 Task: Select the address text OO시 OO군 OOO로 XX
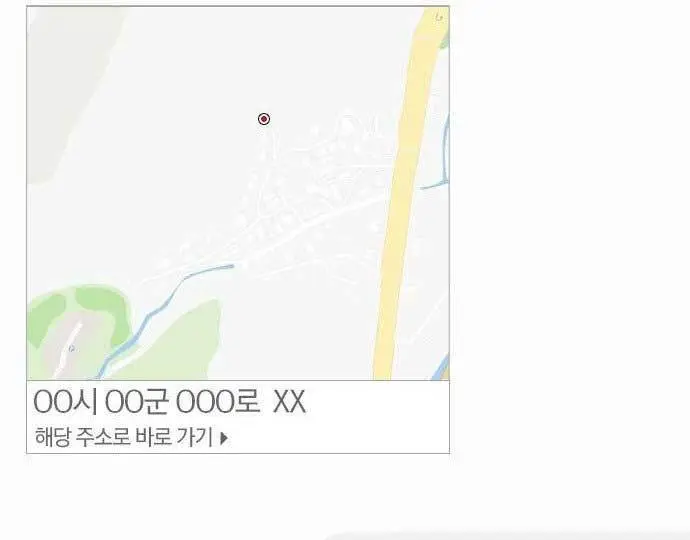169,402
